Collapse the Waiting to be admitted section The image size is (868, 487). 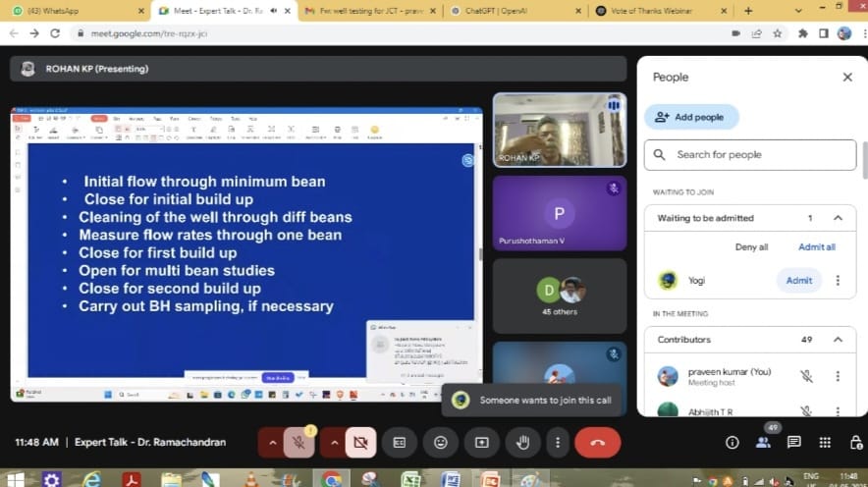point(838,218)
